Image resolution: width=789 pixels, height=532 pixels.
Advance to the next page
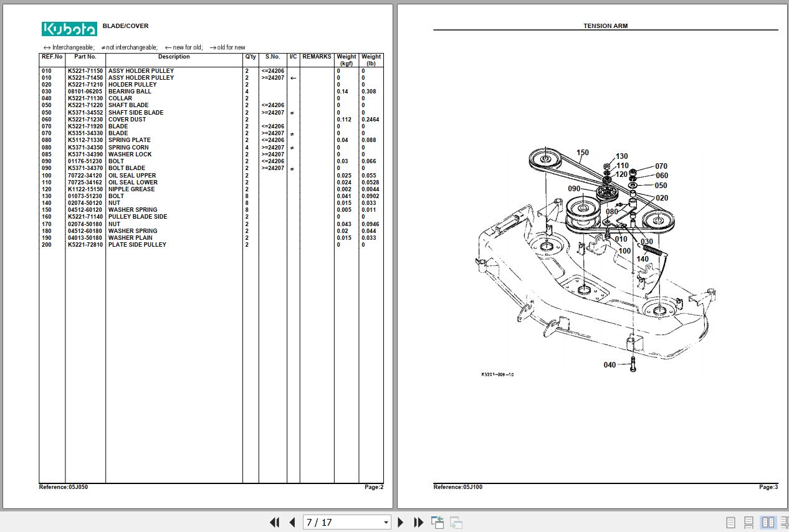tap(400, 522)
